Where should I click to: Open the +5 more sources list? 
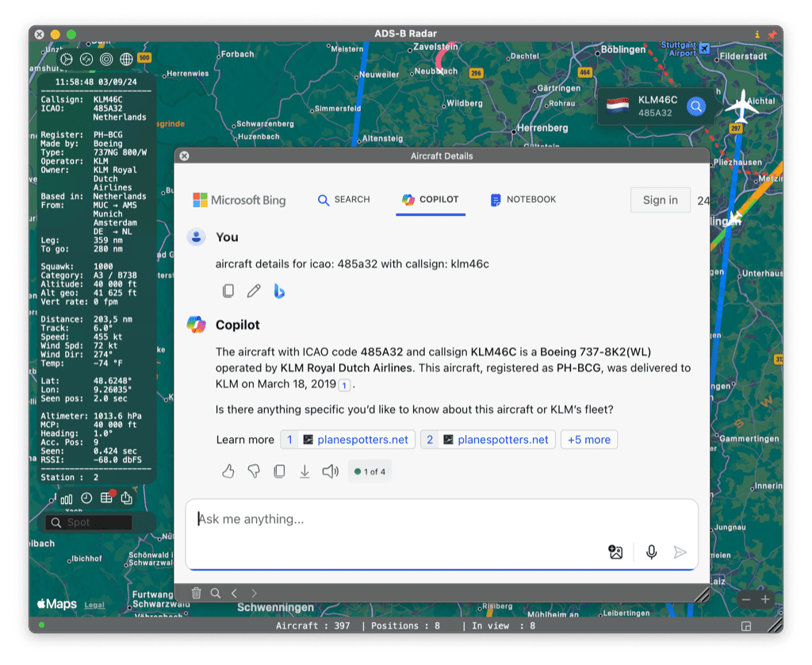point(589,439)
